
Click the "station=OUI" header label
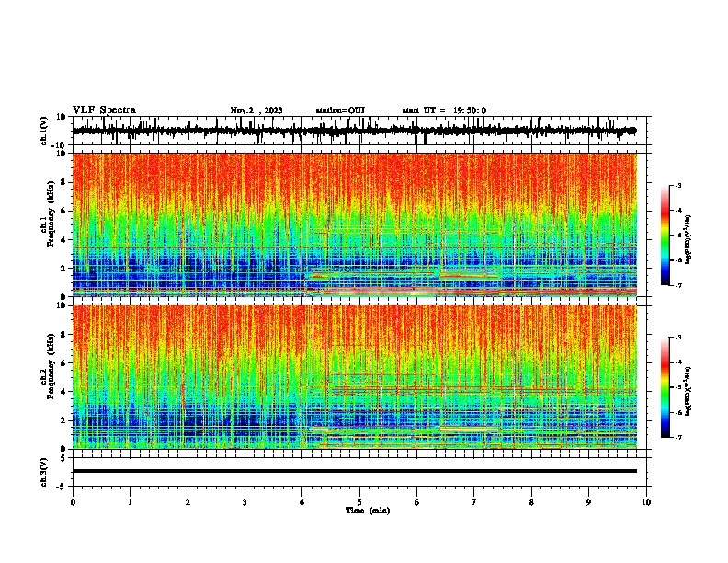point(340,110)
